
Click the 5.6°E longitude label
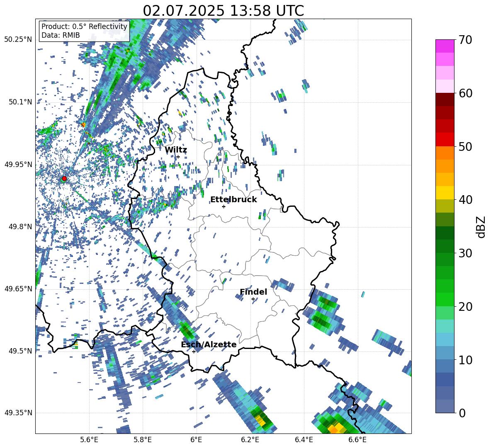click(89, 440)
